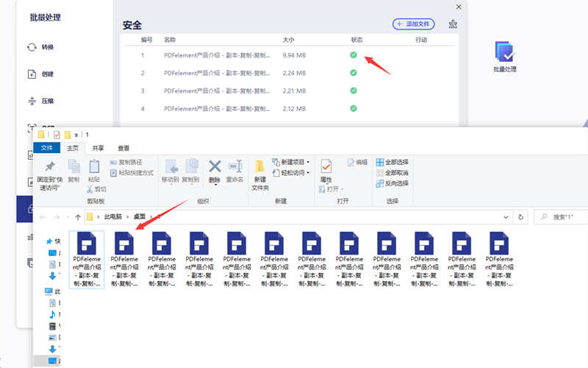Click 反向选择 in the ribbon
The image size is (588, 368).
[392, 183]
